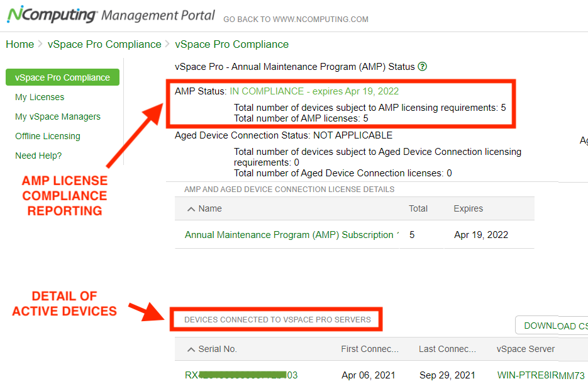Click the Devices Connected to vSpace Pro Servers heading
The width and height of the screenshot is (588, 386).
[x=277, y=319]
